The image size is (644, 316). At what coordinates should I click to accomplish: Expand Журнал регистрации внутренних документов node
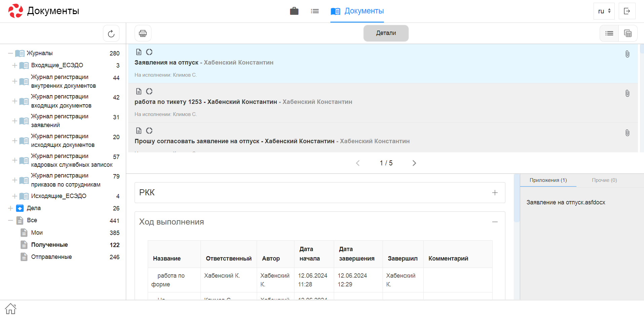click(14, 81)
